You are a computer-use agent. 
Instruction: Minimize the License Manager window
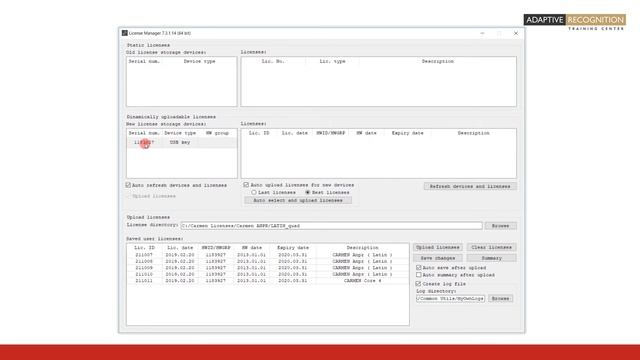pos(482,33)
